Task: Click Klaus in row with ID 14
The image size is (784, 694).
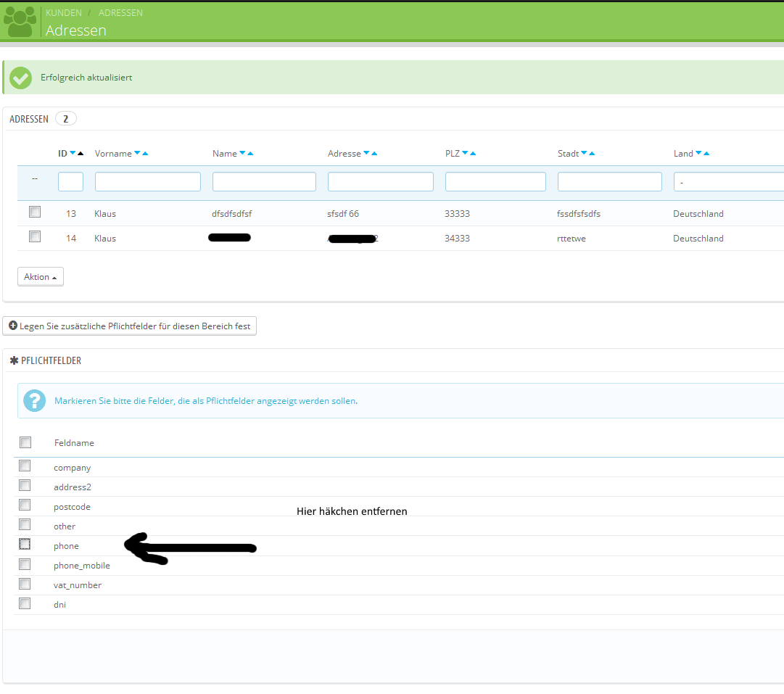Action: [x=105, y=238]
